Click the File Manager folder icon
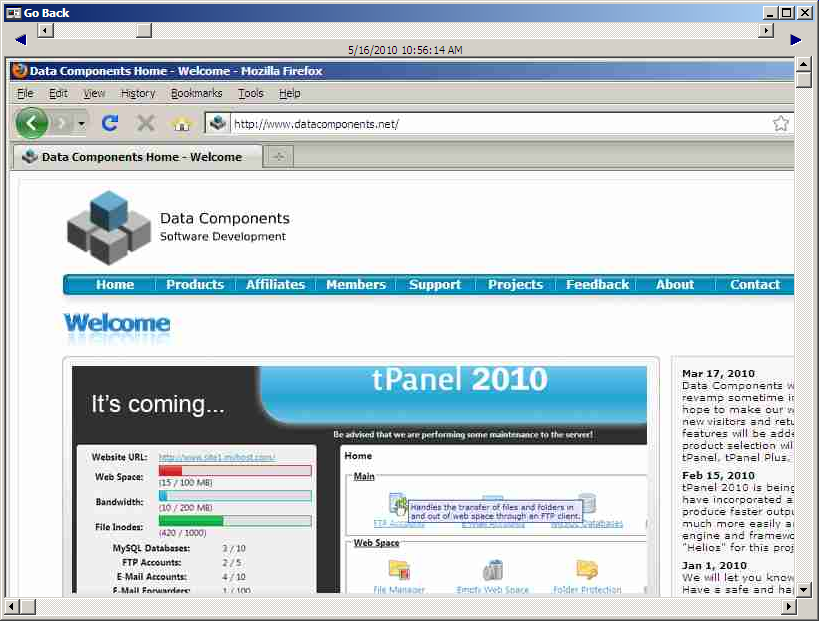Screen dimensions: 819x621 398,571
